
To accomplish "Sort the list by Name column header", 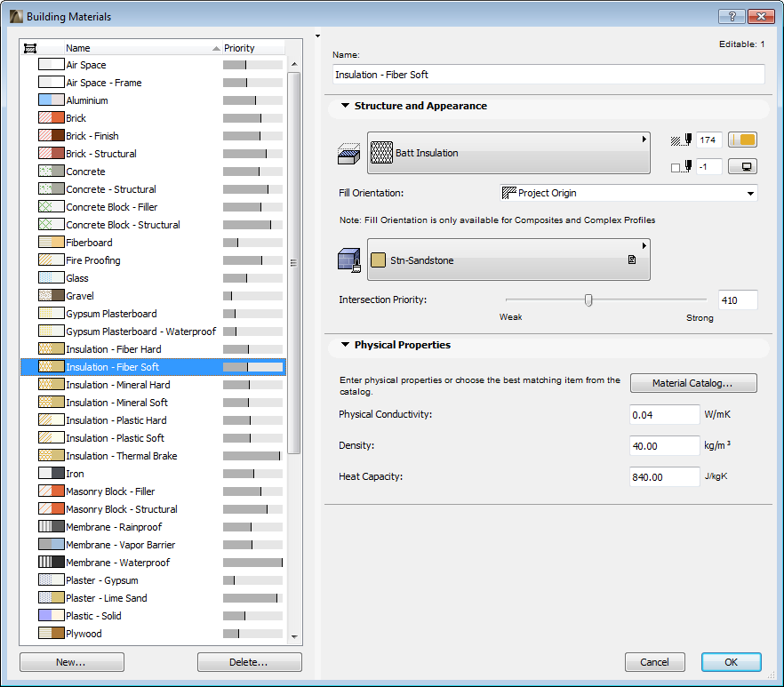I will pos(143,48).
